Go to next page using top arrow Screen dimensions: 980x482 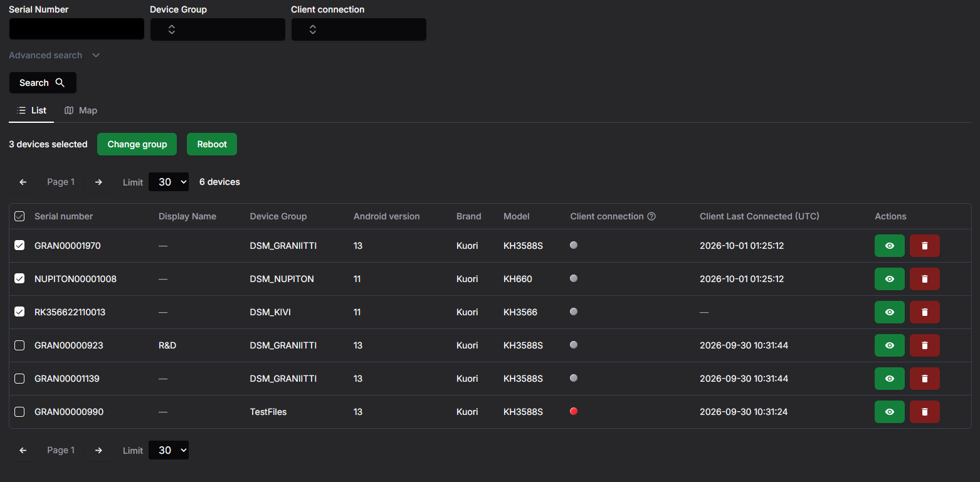click(x=98, y=182)
